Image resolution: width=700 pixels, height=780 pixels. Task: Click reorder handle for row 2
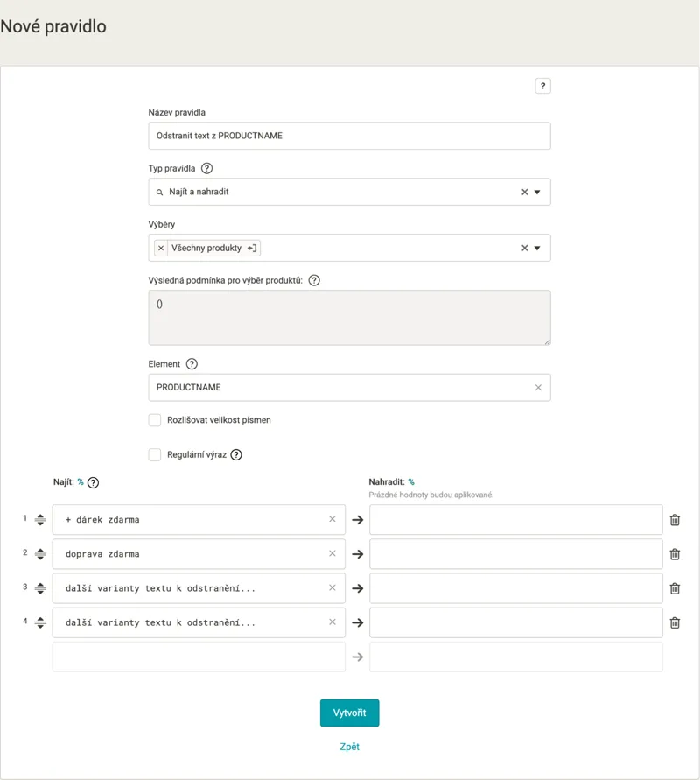pos(40,554)
